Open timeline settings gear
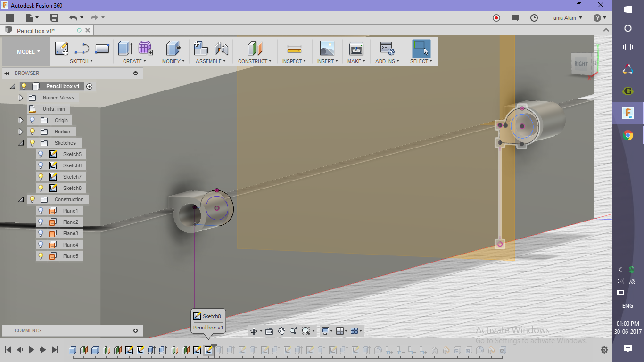This screenshot has width=644, height=362. [x=604, y=350]
